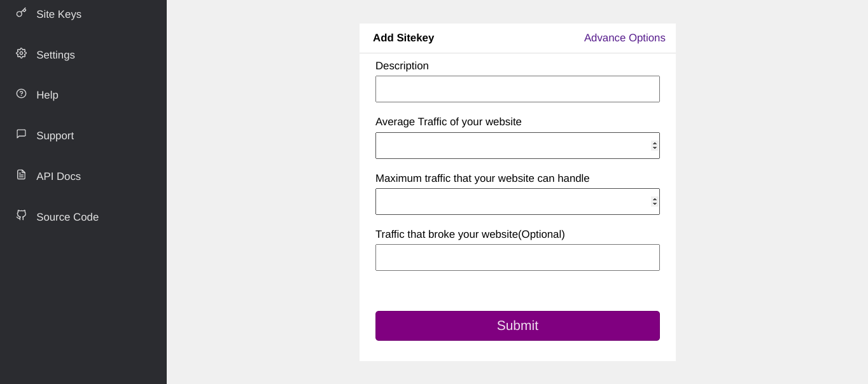The width and height of the screenshot is (868, 384).
Task: Click the document icon for API Docs
Action: [x=21, y=175]
